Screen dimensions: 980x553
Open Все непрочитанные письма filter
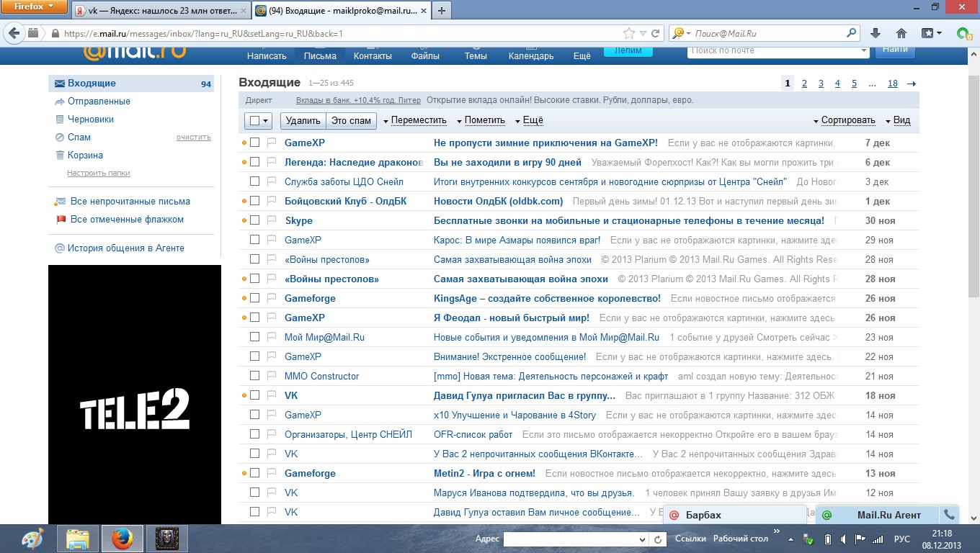click(130, 202)
